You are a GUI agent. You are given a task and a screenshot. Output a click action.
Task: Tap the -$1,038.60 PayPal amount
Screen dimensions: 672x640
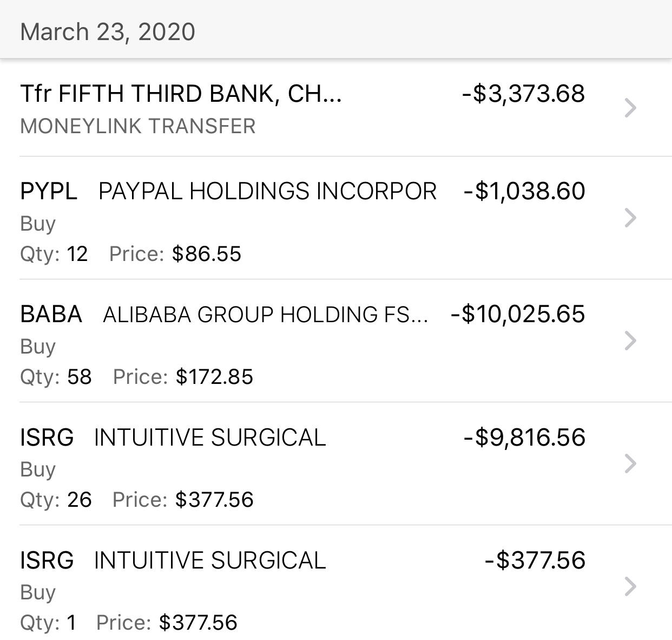(524, 192)
